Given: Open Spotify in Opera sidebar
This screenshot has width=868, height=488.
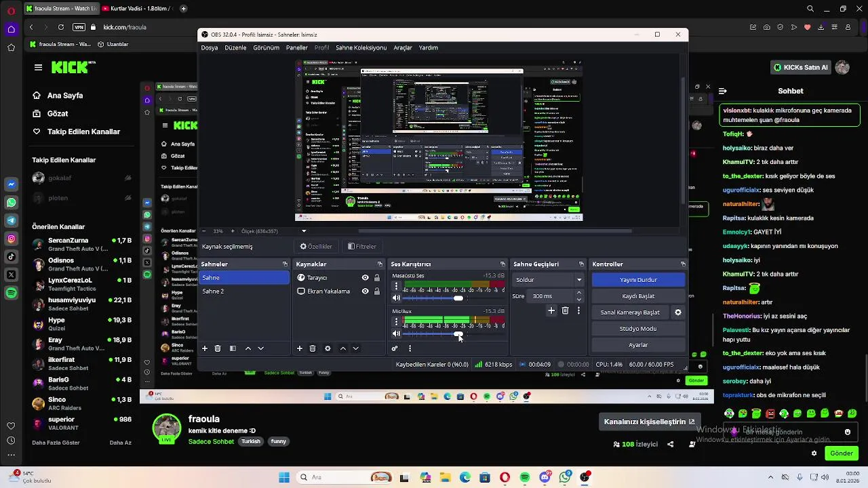Looking at the screenshot, I should [11, 293].
